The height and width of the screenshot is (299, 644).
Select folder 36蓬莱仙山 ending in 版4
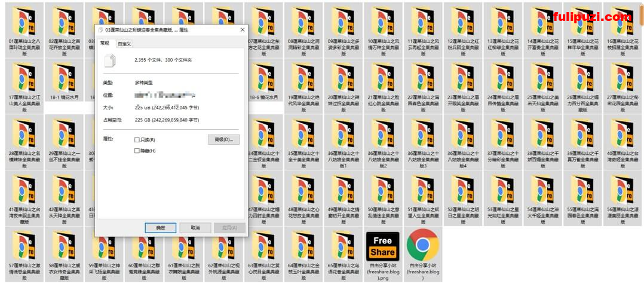tap(462, 142)
